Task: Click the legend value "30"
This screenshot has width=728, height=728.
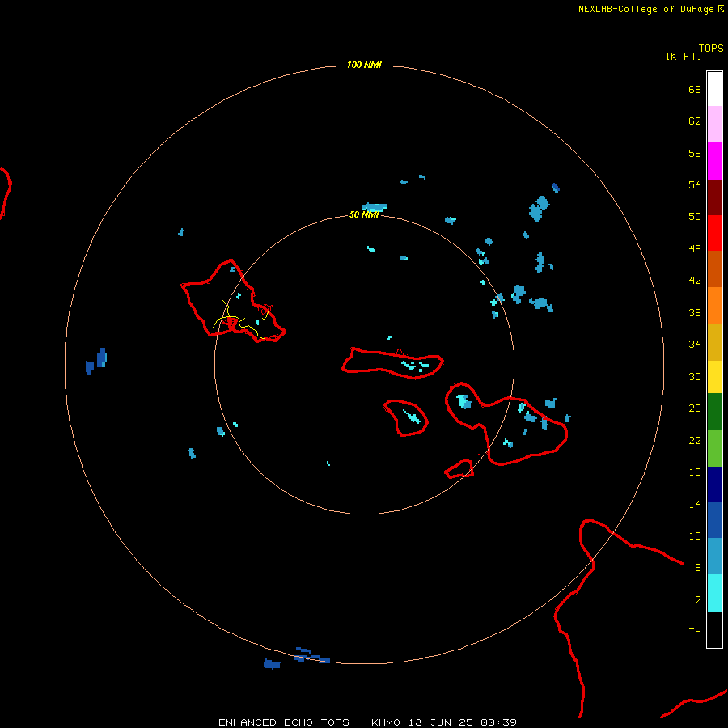Action: tap(695, 376)
